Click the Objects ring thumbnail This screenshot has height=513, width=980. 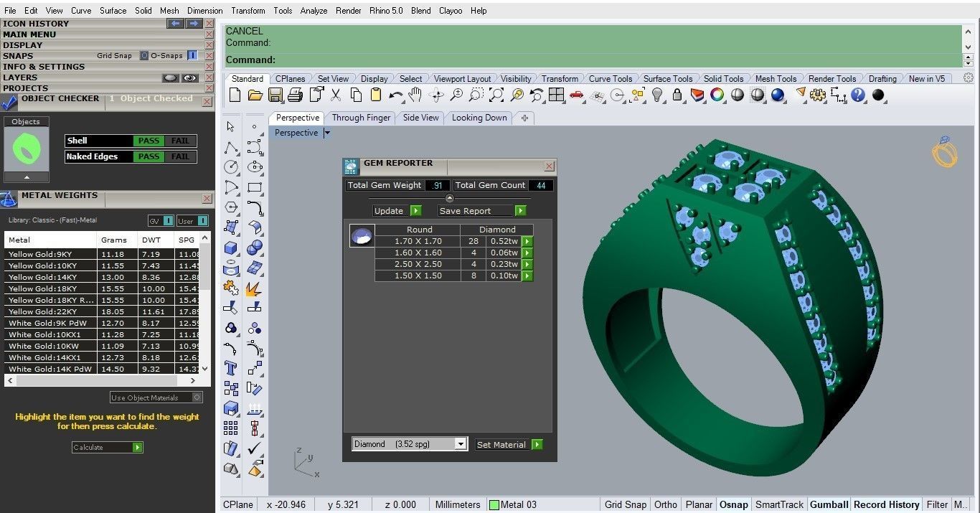pos(27,150)
